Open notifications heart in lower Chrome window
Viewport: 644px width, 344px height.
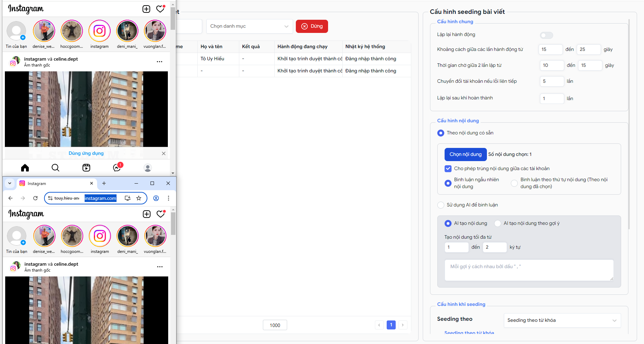coord(161,214)
